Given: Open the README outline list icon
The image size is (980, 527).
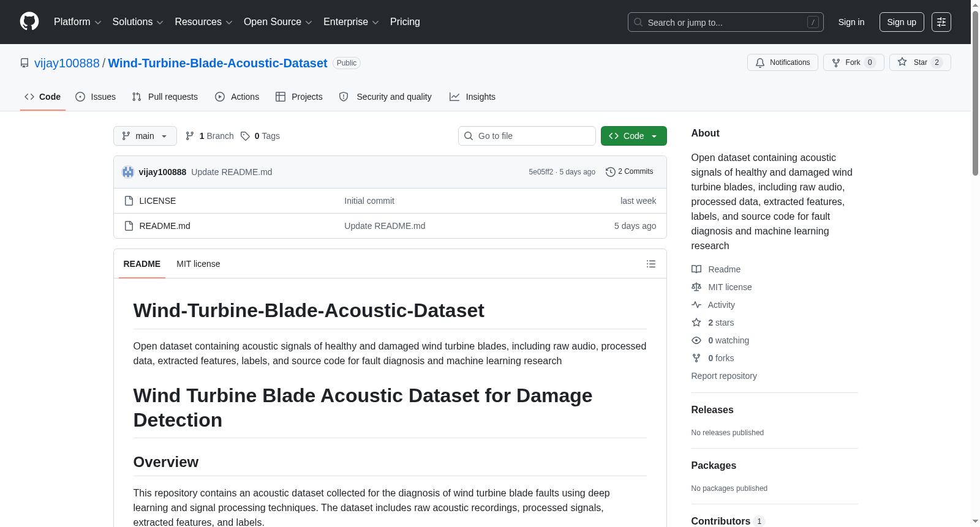Looking at the screenshot, I should coord(651,264).
